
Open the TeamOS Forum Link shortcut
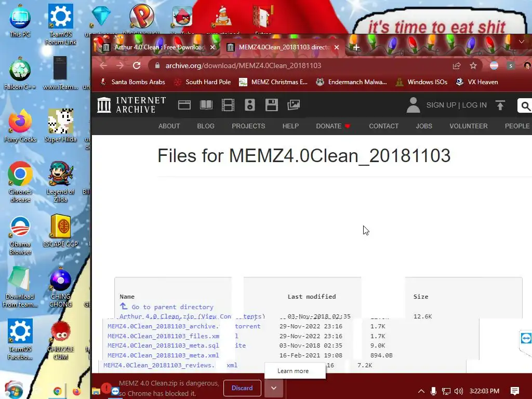60,24
